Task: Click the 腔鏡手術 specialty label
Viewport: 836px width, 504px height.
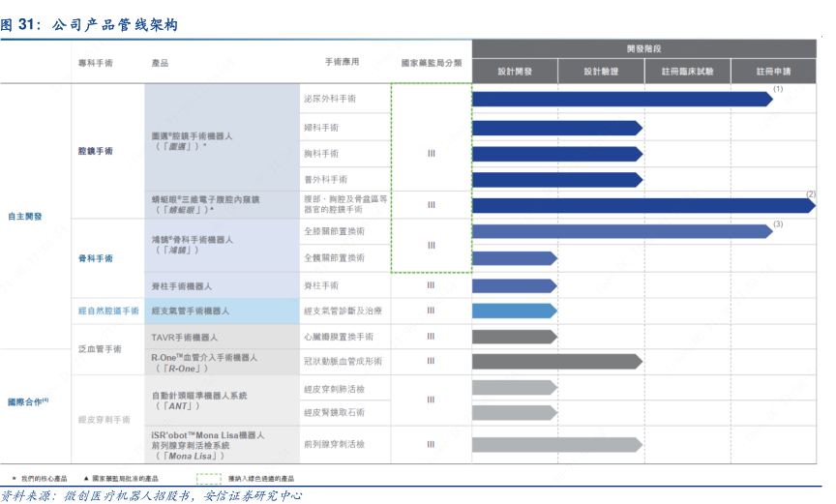Action: click(x=96, y=152)
